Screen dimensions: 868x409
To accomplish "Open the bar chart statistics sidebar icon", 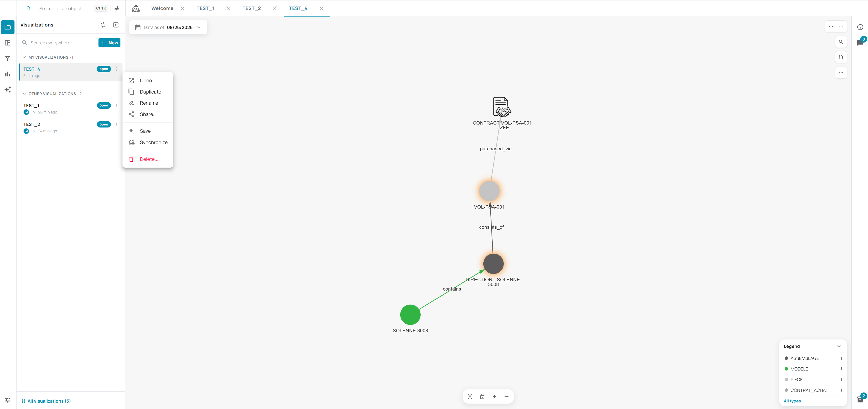I will 8,74.
